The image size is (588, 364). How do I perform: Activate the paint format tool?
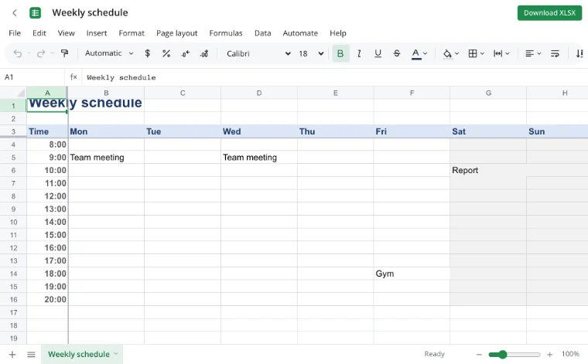click(x=64, y=53)
